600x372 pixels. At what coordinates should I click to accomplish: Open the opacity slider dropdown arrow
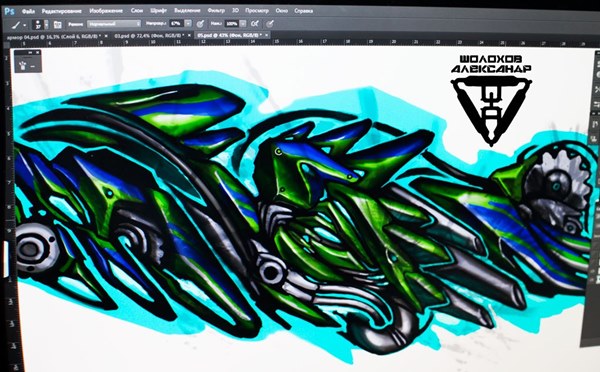(188, 23)
